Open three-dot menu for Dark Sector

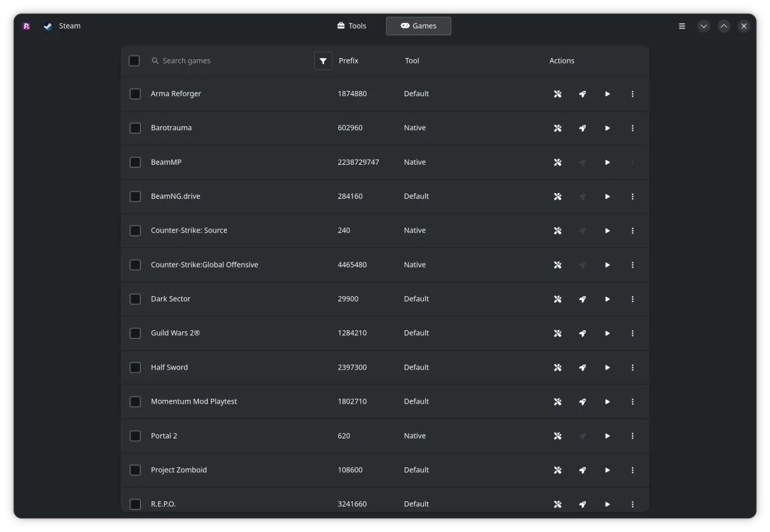[632, 299]
